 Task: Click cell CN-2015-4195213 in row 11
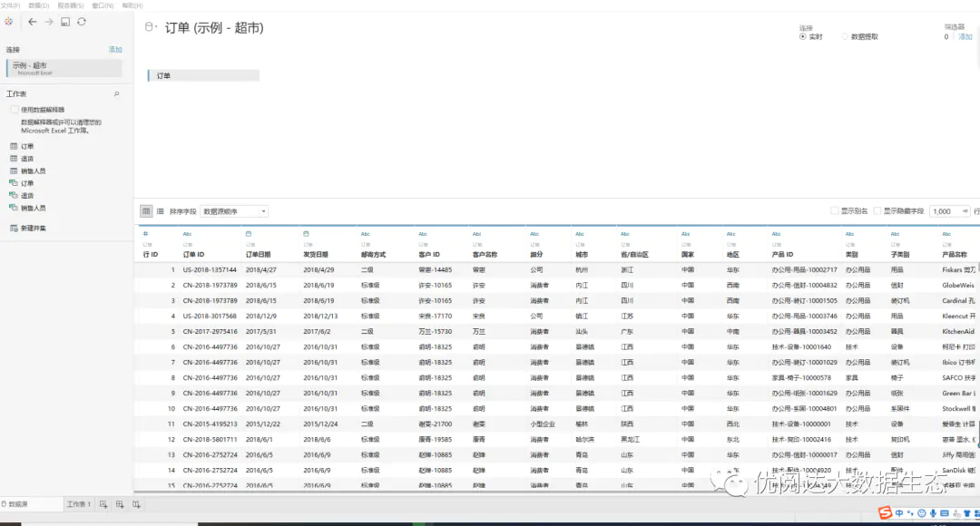(210, 424)
